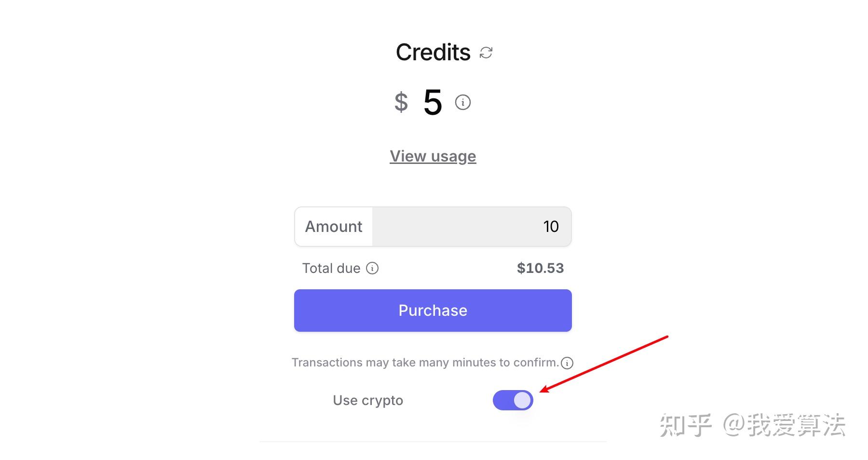This screenshot has height=460, width=868.
Task: Select the Credits heading text
Action: [x=433, y=52]
